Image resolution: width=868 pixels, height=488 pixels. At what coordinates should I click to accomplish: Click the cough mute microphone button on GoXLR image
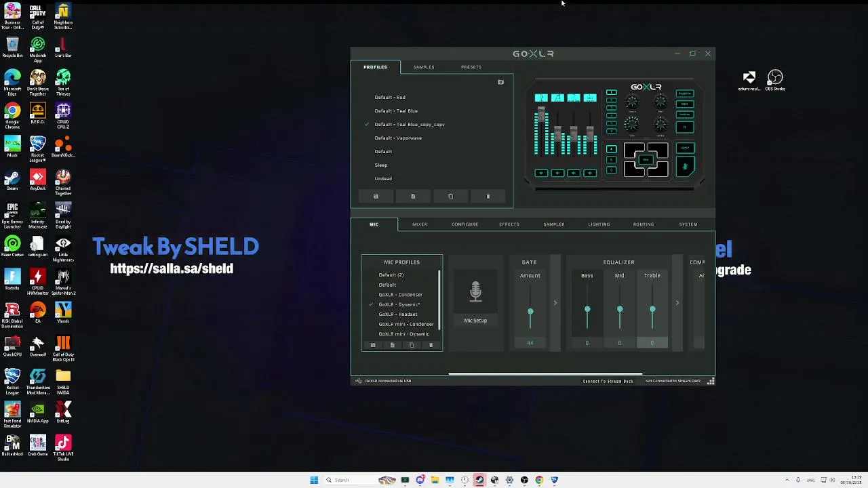tap(685, 166)
